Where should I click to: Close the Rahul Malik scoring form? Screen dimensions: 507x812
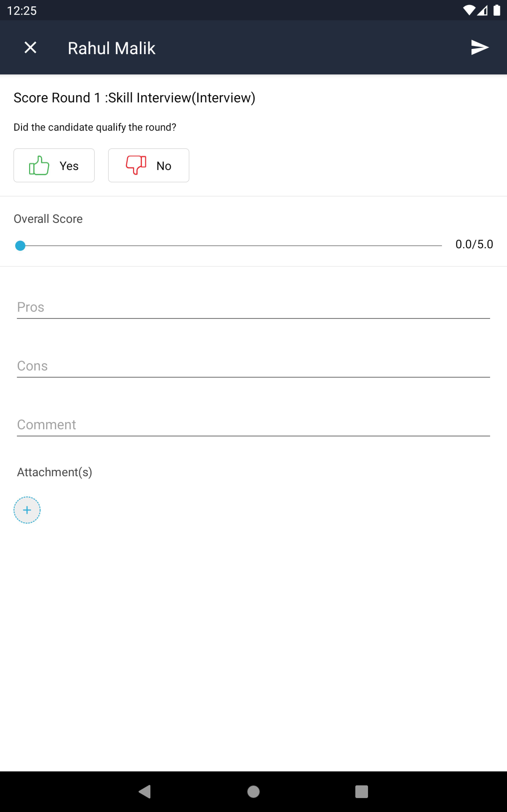point(30,48)
